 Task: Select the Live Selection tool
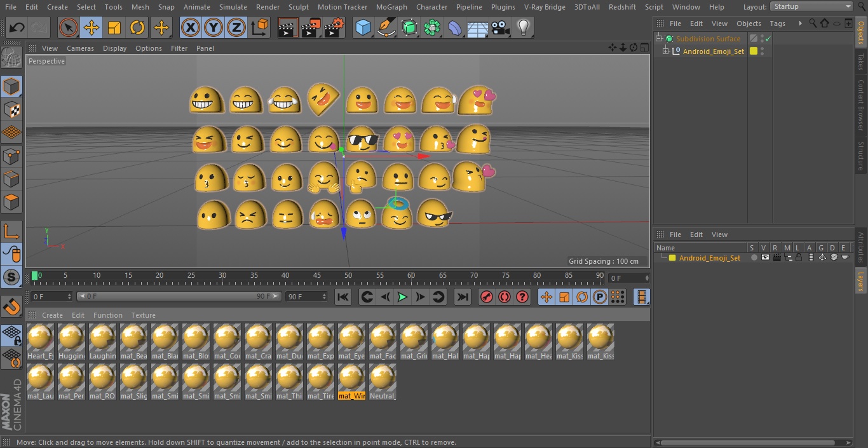pyautogui.click(x=69, y=28)
